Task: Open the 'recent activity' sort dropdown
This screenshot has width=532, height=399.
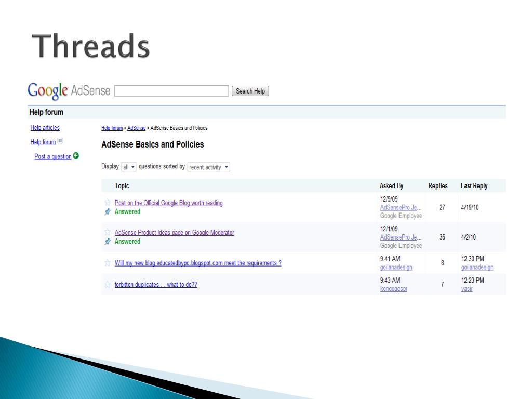Action: coord(209,167)
